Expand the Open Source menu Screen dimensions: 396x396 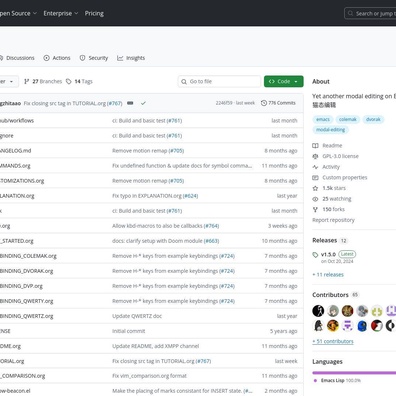click(18, 13)
